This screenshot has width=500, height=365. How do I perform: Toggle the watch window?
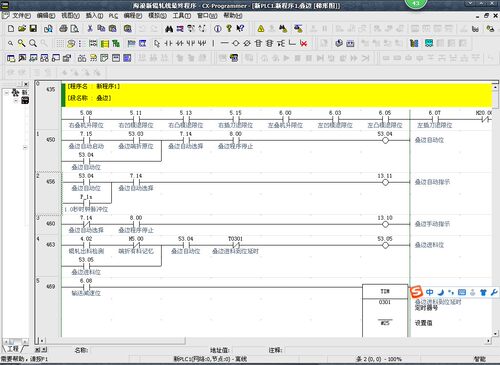click(33, 58)
